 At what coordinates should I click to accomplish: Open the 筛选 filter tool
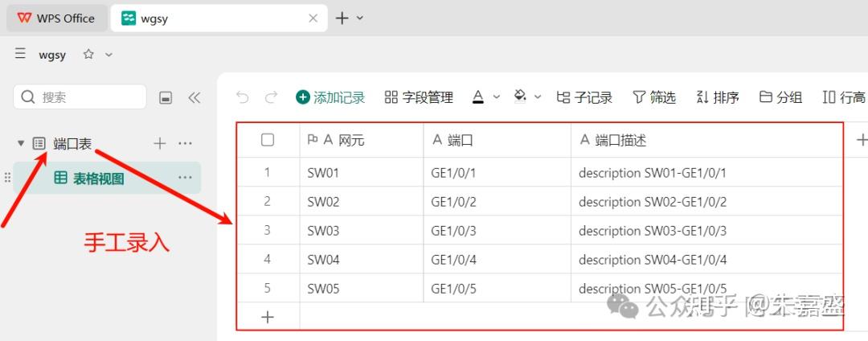pyautogui.click(x=654, y=98)
